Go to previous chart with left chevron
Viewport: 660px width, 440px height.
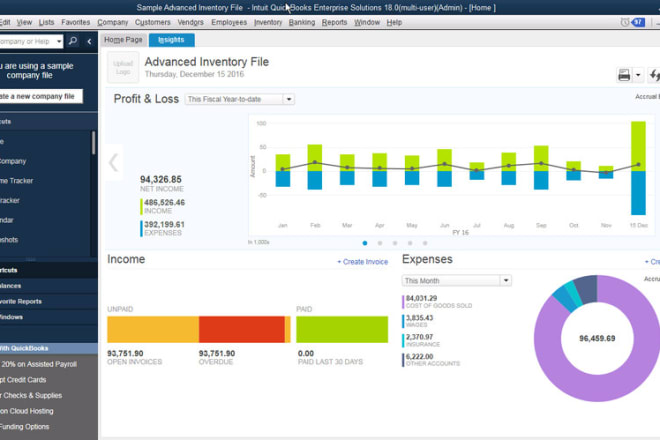tap(113, 163)
